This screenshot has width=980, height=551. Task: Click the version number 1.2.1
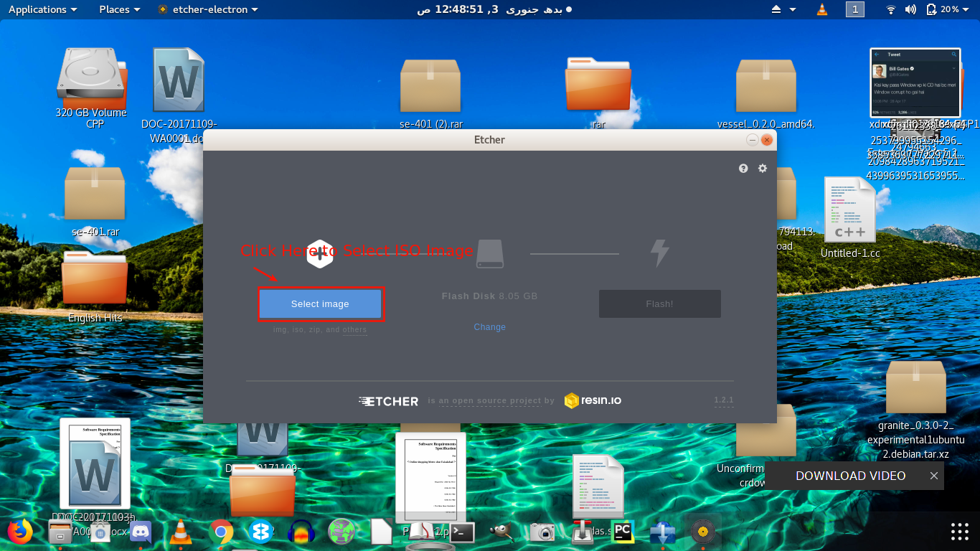724,400
